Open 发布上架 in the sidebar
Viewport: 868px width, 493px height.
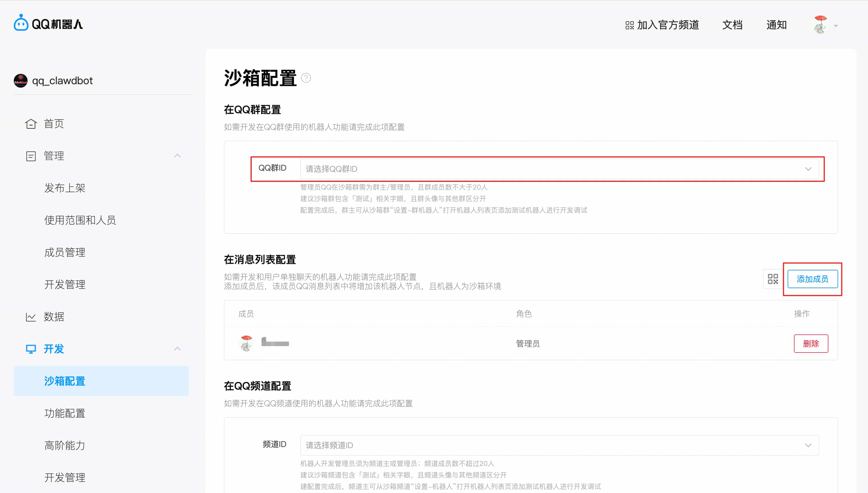tap(65, 188)
